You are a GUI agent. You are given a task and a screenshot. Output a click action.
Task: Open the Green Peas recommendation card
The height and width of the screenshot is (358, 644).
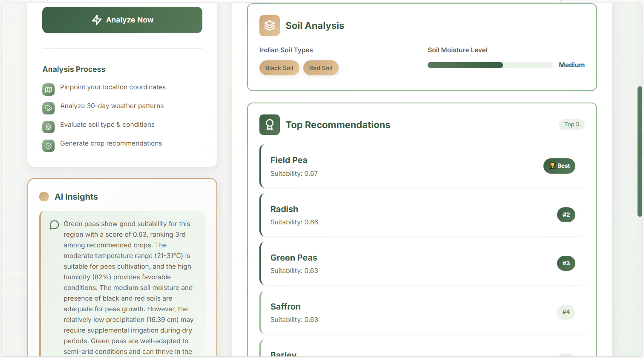pos(400,264)
